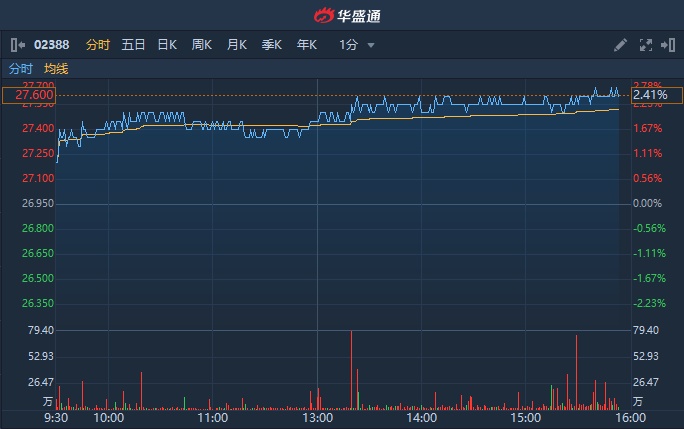684x429 pixels.
Task: Click the 1.67% percent axis label
Action: (x=648, y=128)
